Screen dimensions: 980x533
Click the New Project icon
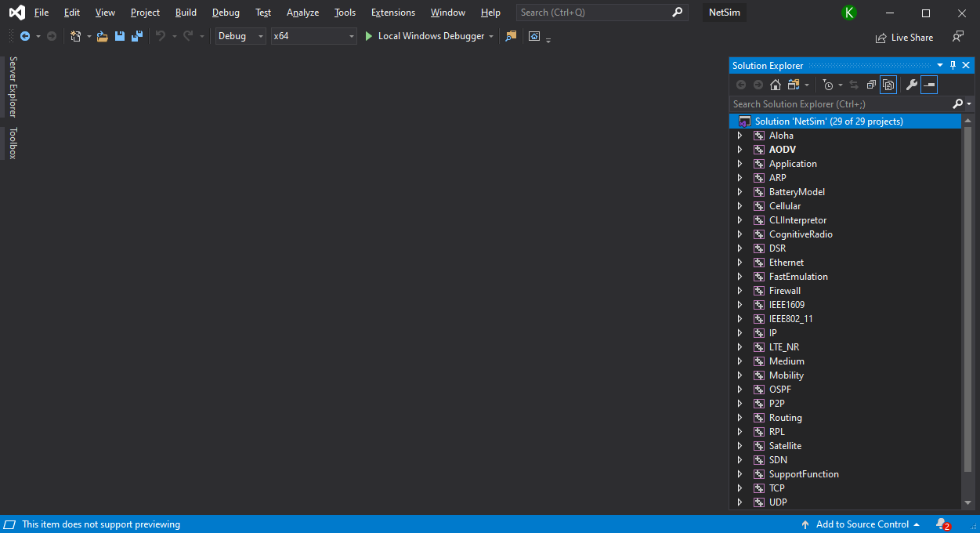pyautogui.click(x=75, y=36)
